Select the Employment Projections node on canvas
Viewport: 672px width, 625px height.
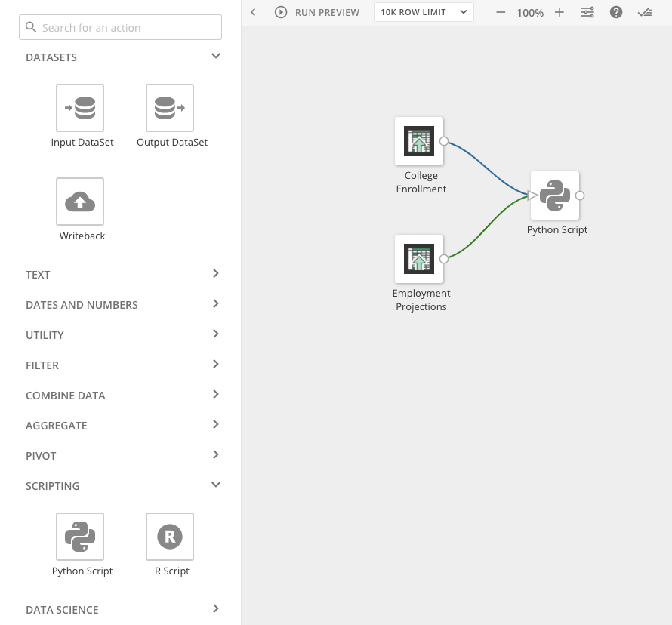click(x=420, y=259)
